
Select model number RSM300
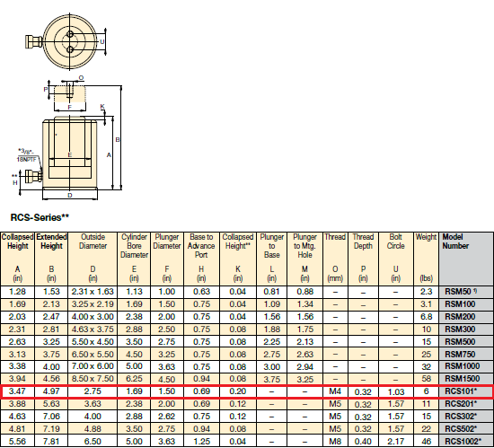(x=460, y=329)
